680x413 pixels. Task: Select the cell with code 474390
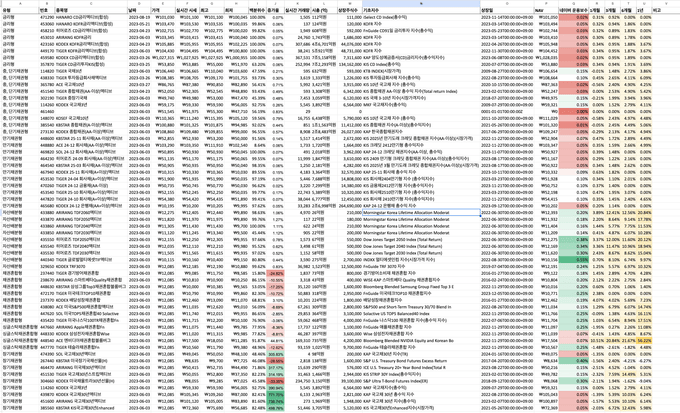[47, 354]
